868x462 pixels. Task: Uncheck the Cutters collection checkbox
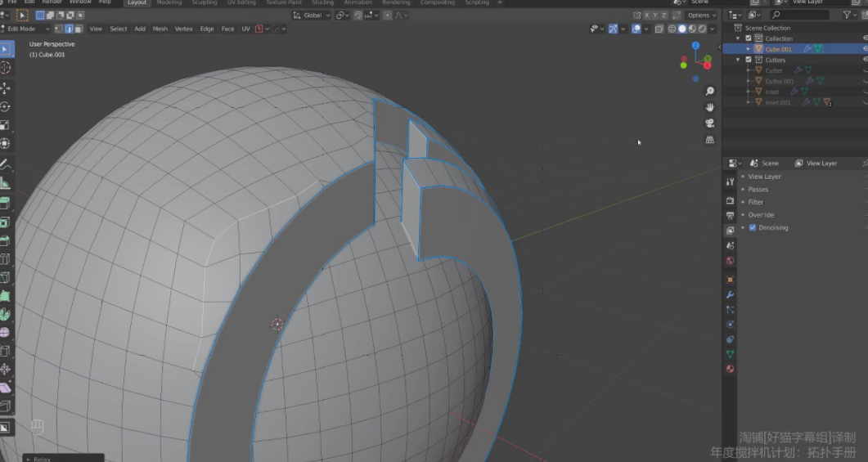[x=749, y=60]
